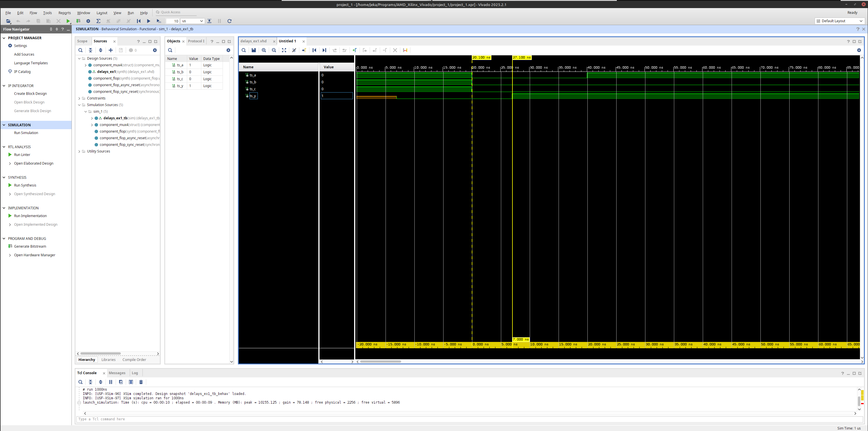The image size is (868, 431).
Task: Clear the Tcl Console with trash icon
Action: click(141, 382)
